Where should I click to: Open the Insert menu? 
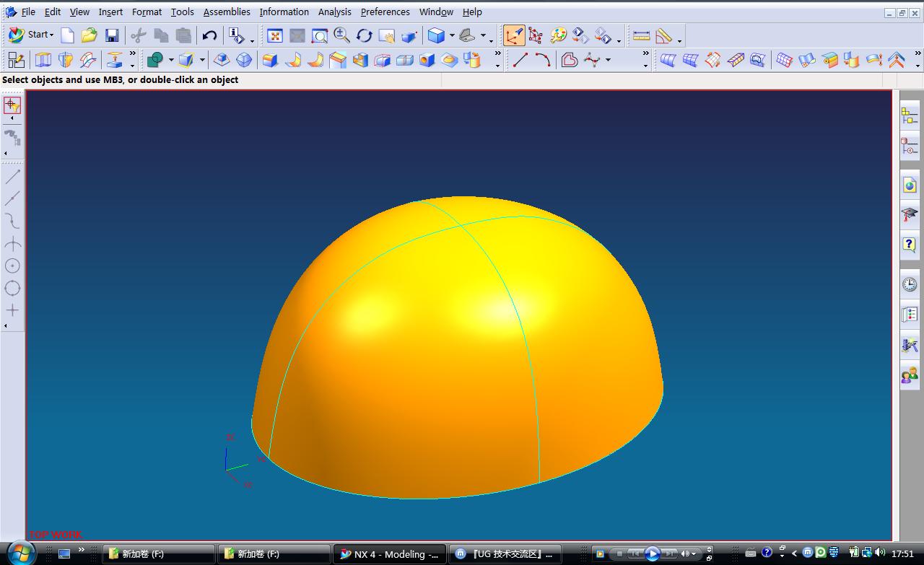coord(110,12)
